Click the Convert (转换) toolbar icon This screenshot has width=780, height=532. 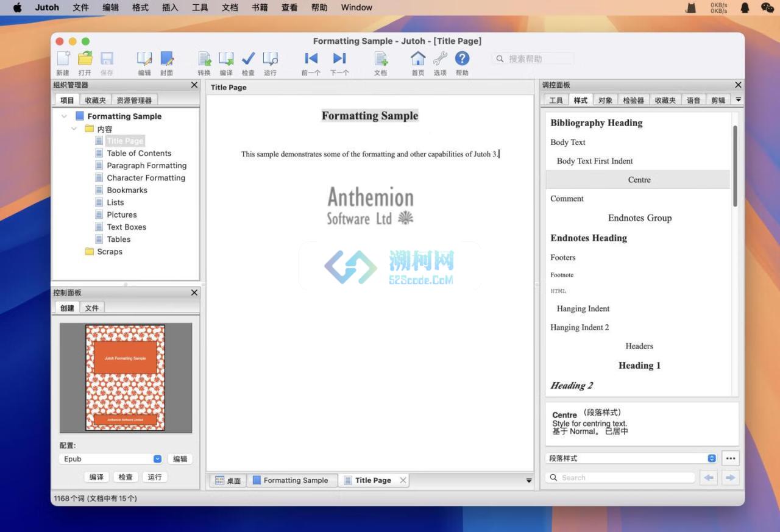tap(204, 59)
